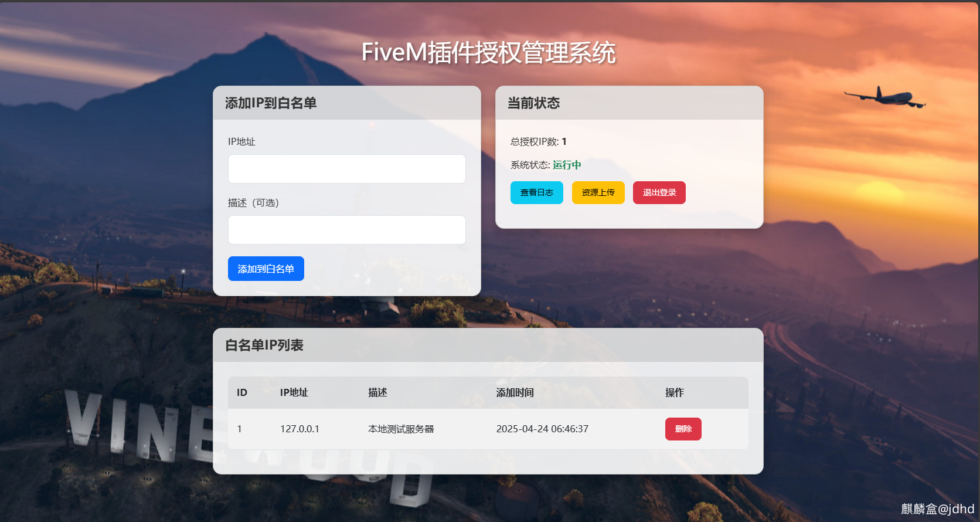Click the 操作 column header
This screenshot has height=522, width=980.
[675, 392]
